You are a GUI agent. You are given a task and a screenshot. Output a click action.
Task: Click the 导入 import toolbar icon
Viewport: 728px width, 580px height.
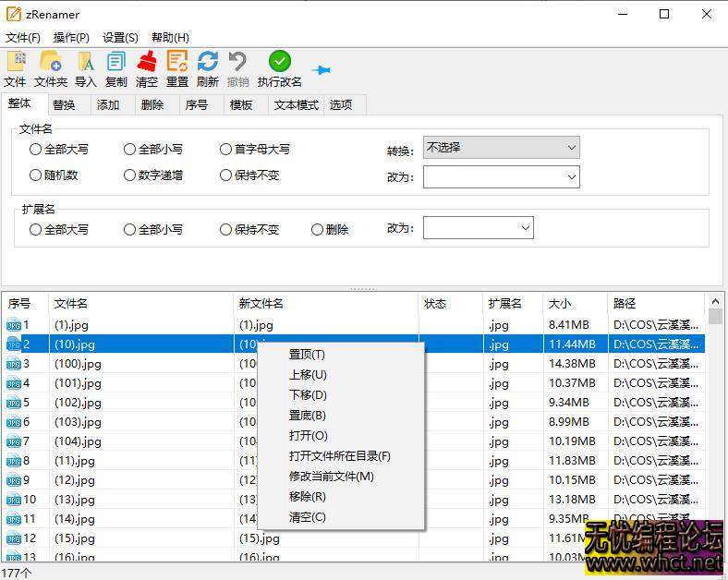pos(86,63)
